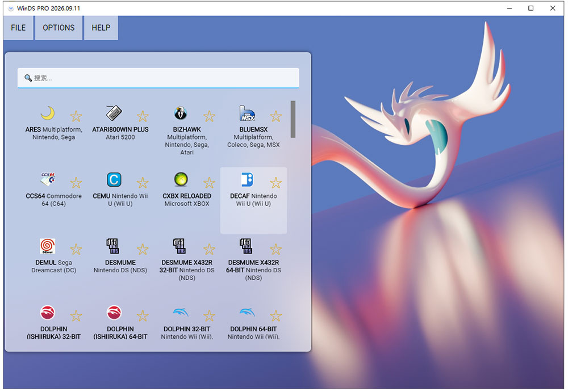Select DOLPHIN 64-BIT Nintendo Wii label
Viewport: 568px width, 392px height.
[x=253, y=333]
